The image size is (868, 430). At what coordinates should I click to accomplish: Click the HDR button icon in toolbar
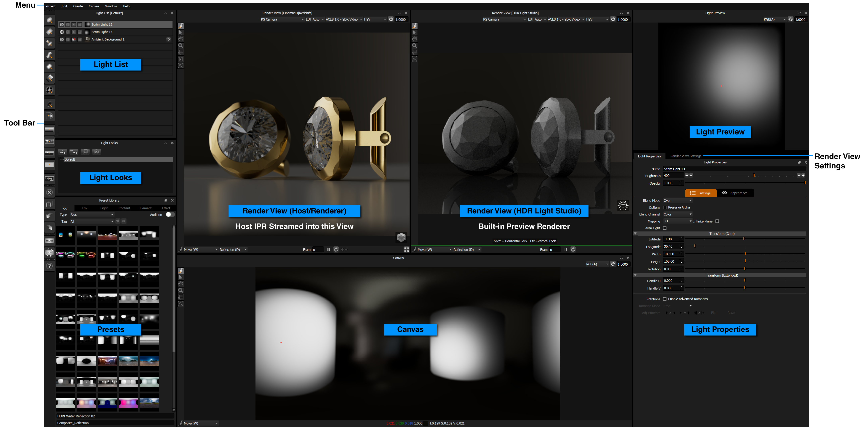click(49, 240)
